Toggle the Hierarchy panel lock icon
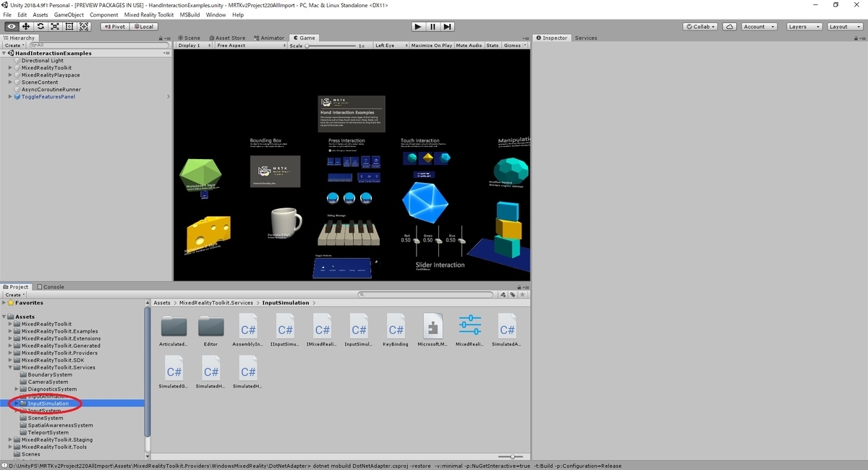868x470 pixels. click(161, 38)
